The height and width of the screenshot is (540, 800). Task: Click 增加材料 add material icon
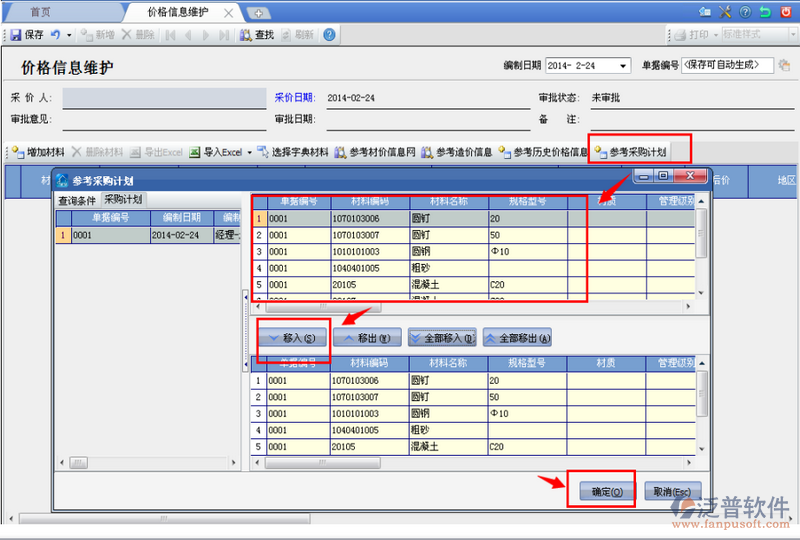(17, 152)
